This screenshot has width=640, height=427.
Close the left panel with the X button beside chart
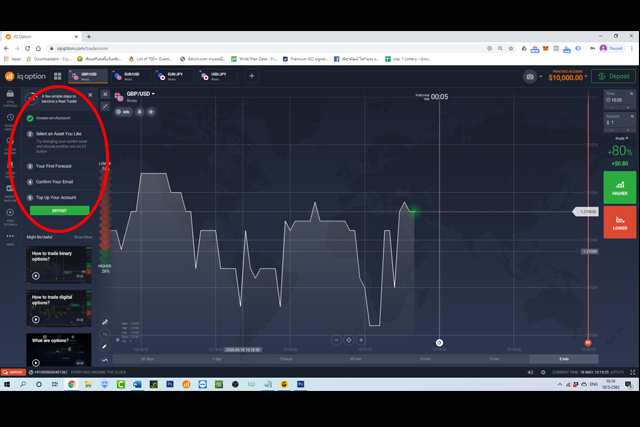(105, 94)
